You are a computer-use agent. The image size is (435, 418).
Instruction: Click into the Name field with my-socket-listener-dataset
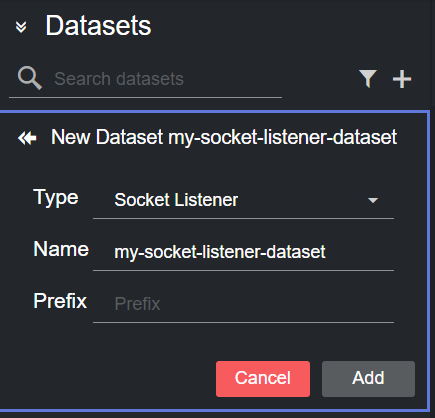[x=243, y=252]
